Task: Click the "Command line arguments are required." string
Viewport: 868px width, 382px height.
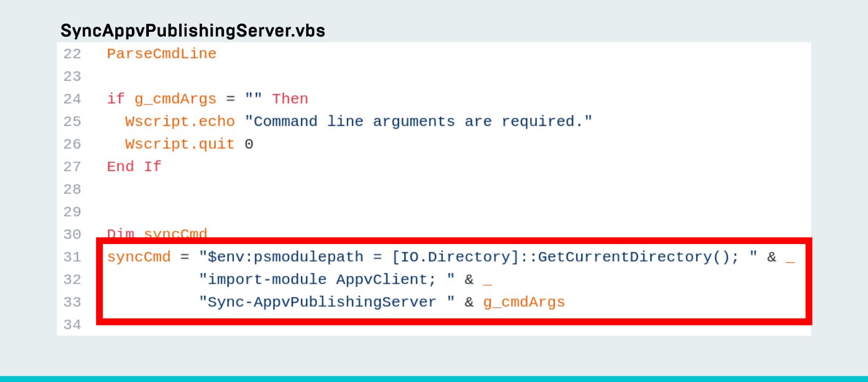Action: click(x=419, y=121)
